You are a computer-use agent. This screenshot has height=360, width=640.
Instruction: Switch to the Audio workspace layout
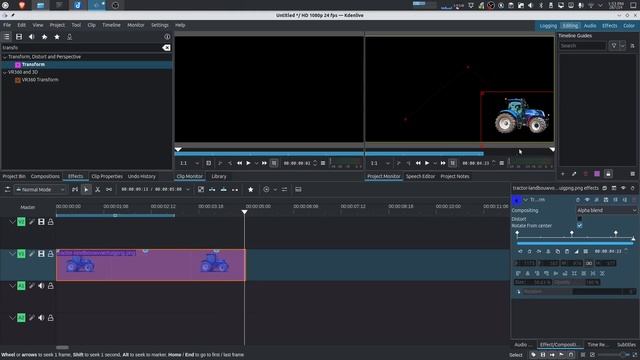click(x=590, y=26)
